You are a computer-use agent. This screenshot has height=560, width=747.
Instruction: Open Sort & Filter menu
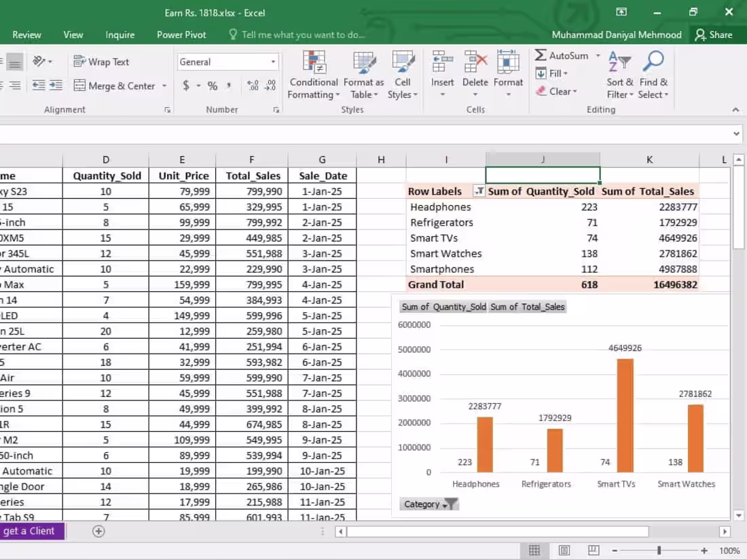pyautogui.click(x=620, y=75)
